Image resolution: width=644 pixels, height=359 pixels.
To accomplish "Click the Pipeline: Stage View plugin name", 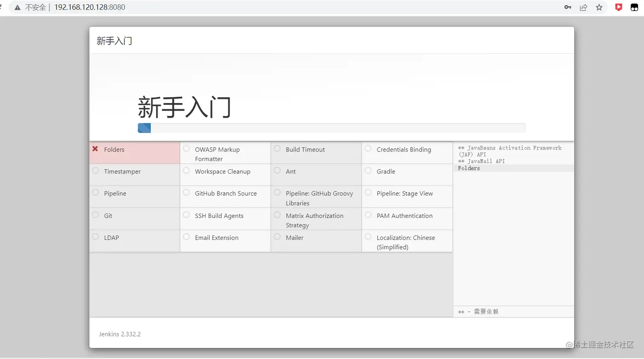I will pos(405,194).
